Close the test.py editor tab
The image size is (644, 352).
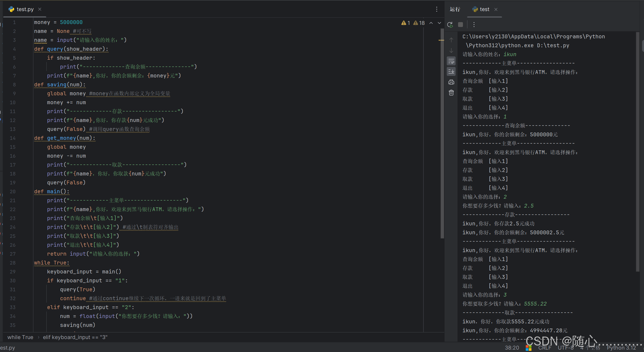(x=40, y=9)
